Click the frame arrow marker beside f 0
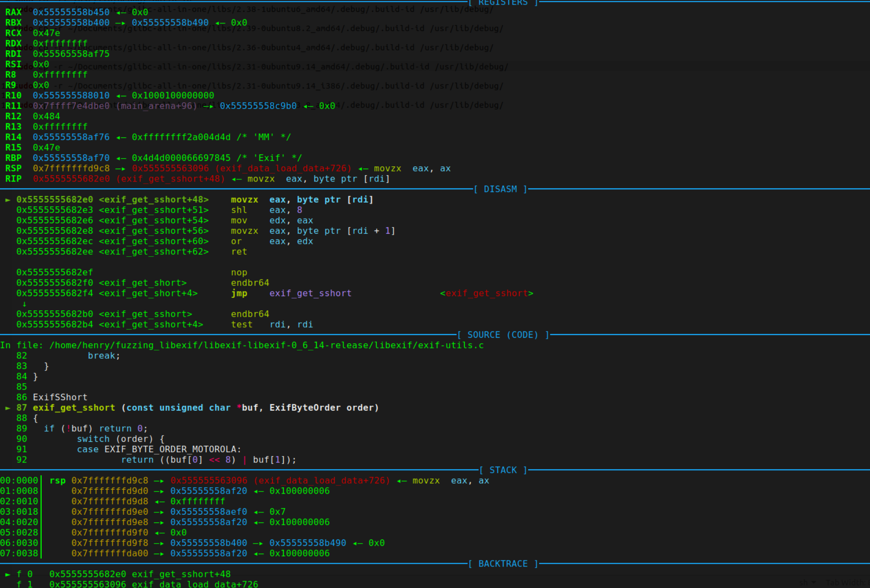The height and width of the screenshot is (588, 870). [8, 574]
